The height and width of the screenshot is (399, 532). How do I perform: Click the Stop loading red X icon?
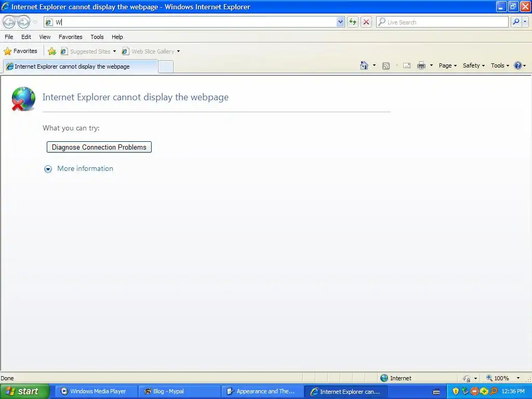click(366, 22)
